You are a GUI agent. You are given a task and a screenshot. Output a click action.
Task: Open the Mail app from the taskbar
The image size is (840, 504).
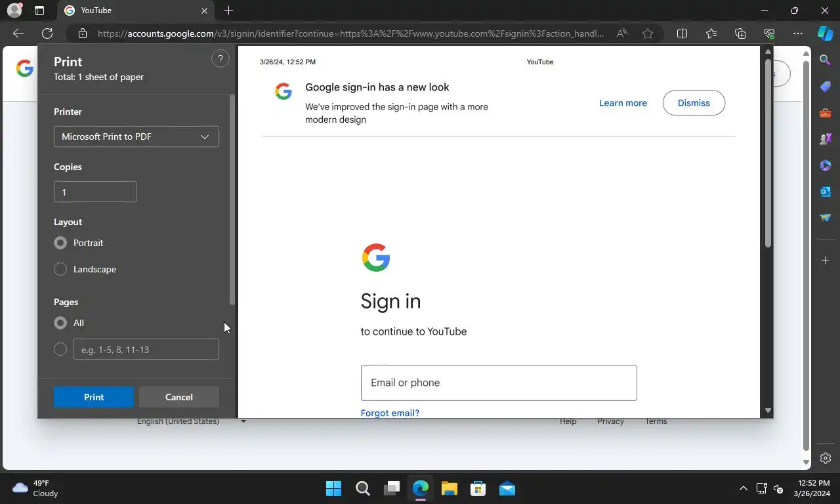click(507, 488)
